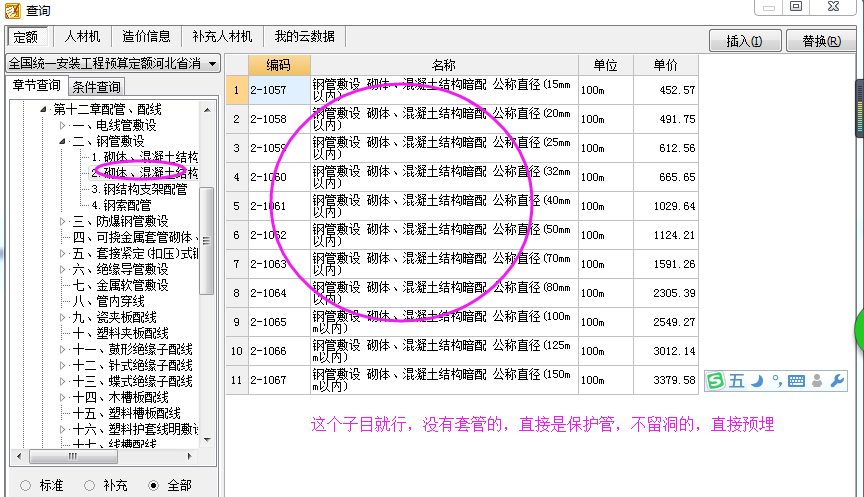Click the 单位 column header
This screenshot has height=497, width=864.
pos(606,65)
